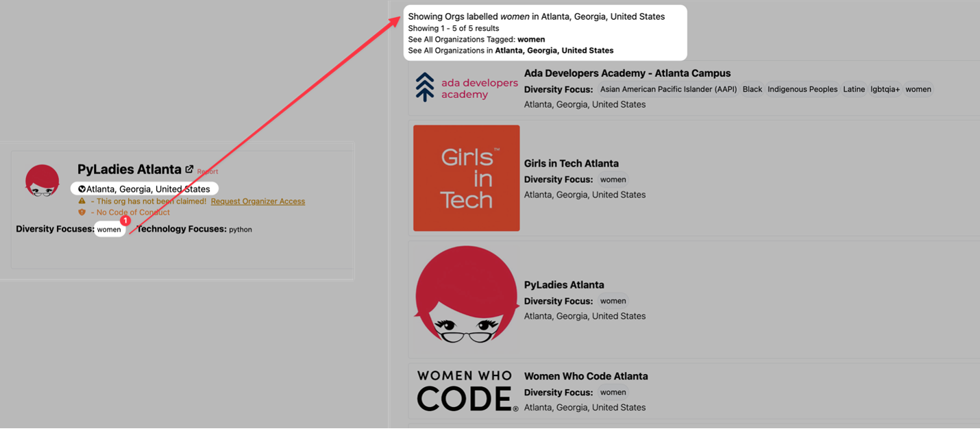980x431 pixels.
Task: Open Women Who Code Atlanta listing title
Action: click(585, 376)
